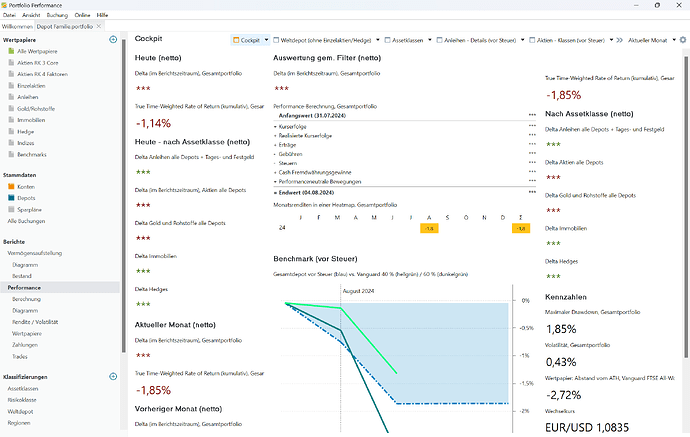Open Regionen classification
Viewport: 690px width, 437px height.
(19, 423)
